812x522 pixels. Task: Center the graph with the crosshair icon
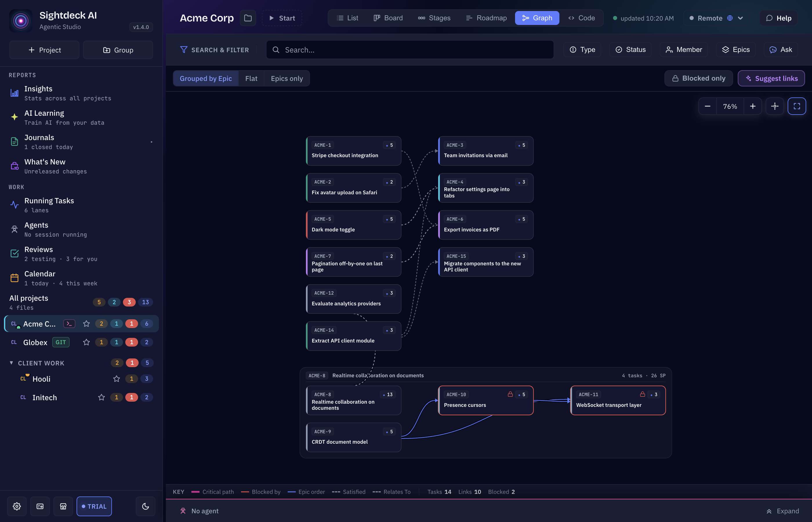[775, 106]
